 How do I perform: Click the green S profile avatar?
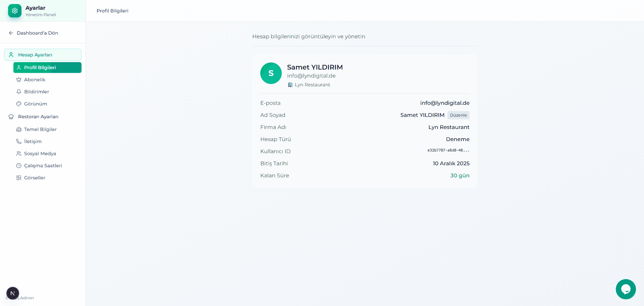click(271, 73)
